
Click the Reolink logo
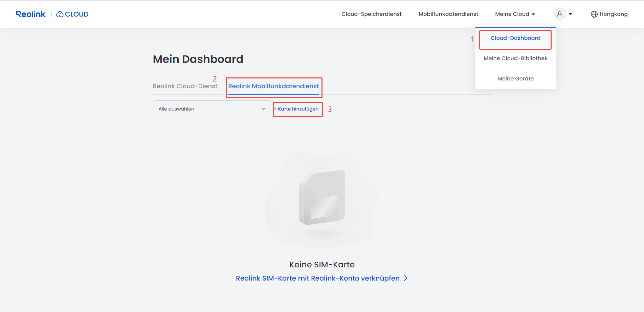[x=31, y=14]
